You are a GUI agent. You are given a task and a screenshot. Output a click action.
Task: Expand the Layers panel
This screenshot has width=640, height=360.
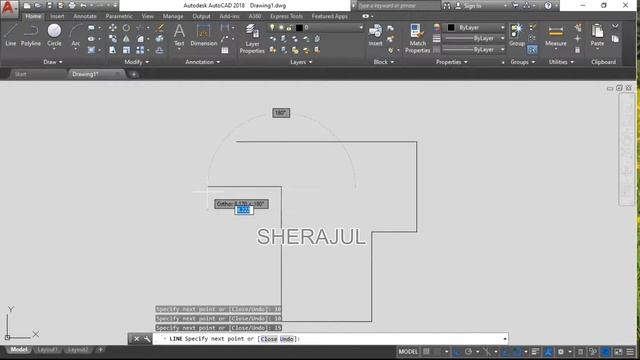301,62
